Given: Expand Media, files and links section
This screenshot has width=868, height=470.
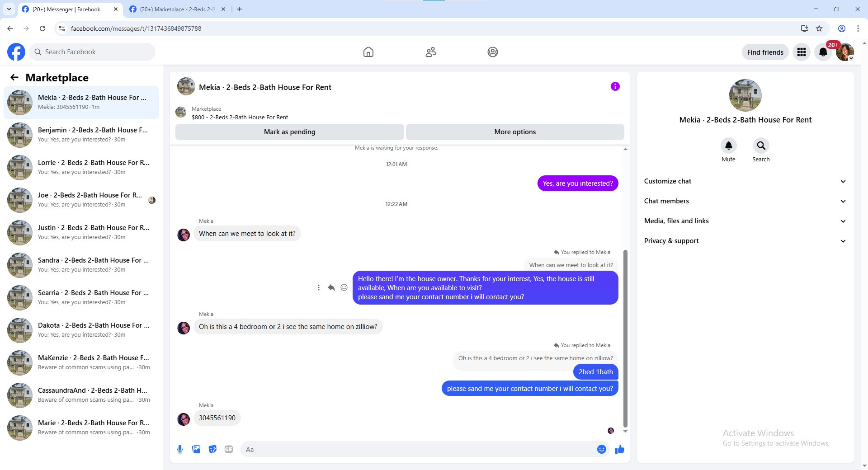Looking at the screenshot, I should 745,221.
